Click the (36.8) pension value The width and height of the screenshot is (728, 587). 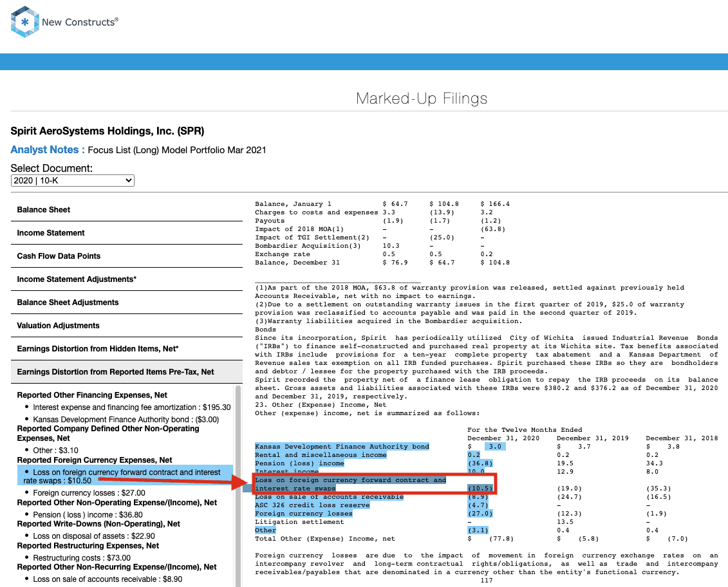click(480, 463)
